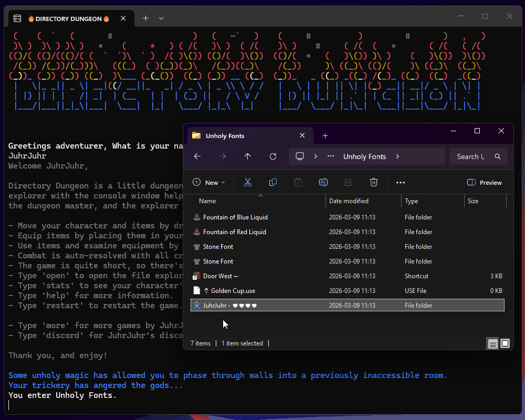Select the Unholy Fonts Explorer tab

click(250, 135)
